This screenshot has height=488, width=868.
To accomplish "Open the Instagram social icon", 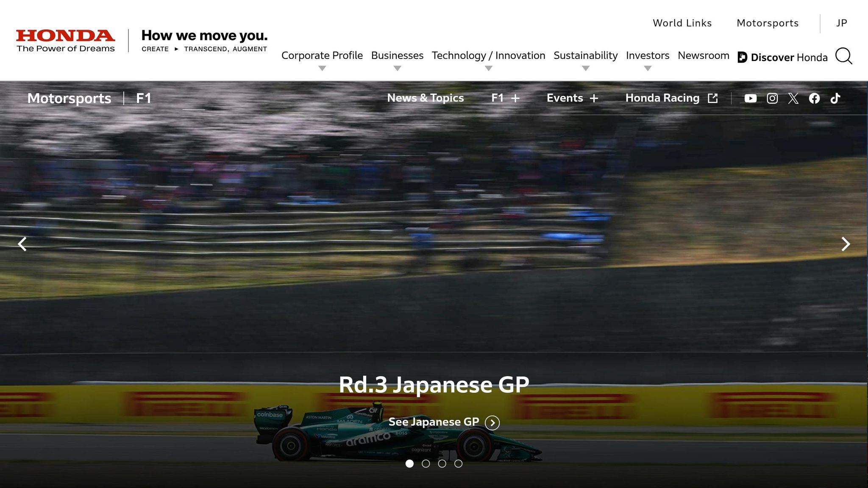I will click(x=772, y=98).
